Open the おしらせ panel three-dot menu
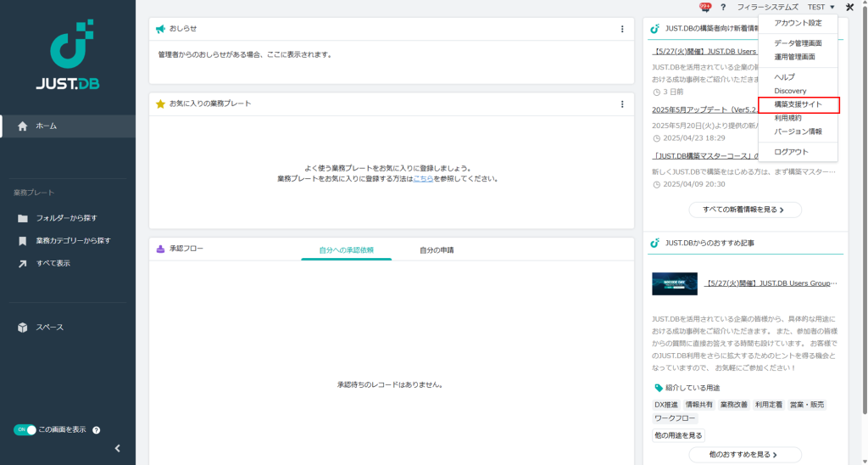868x465 pixels. 622,29
